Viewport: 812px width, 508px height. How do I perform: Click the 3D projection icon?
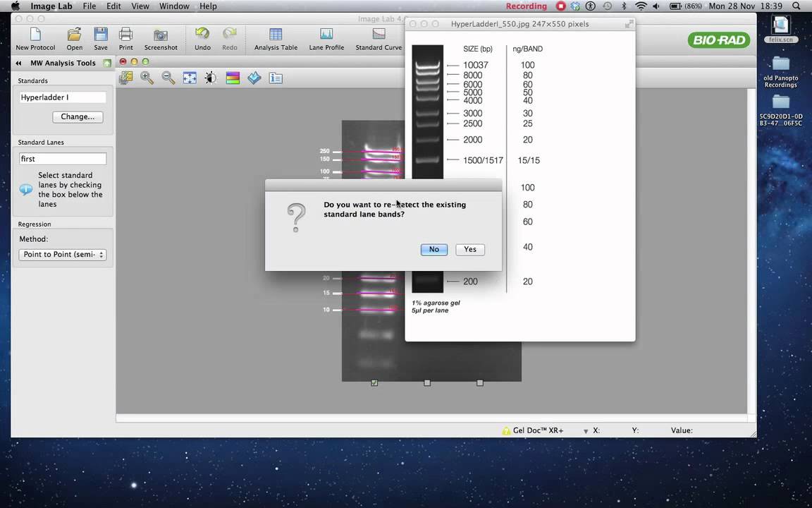point(254,78)
